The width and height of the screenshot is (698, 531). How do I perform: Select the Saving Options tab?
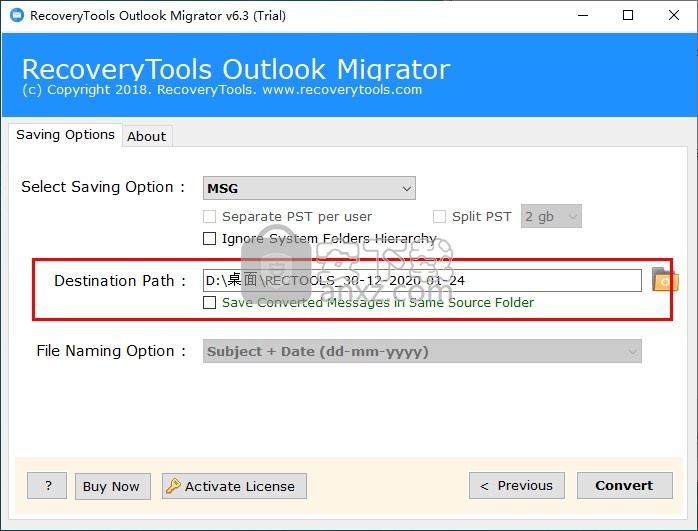click(x=65, y=134)
